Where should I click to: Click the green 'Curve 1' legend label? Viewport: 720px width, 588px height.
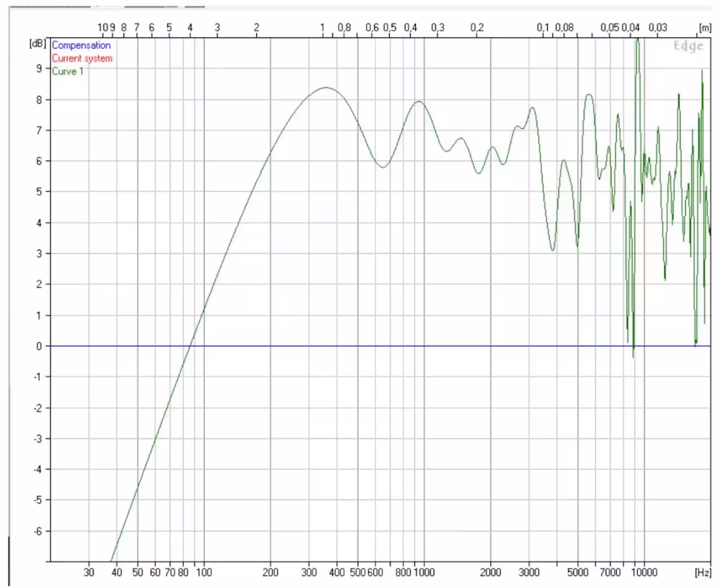click(x=67, y=71)
